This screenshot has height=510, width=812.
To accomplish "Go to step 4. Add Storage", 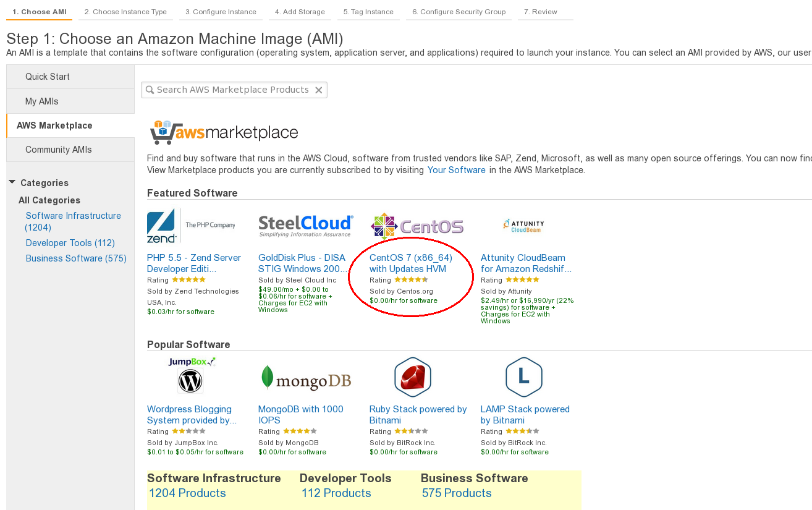I will pyautogui.click(x=300, y=12).
